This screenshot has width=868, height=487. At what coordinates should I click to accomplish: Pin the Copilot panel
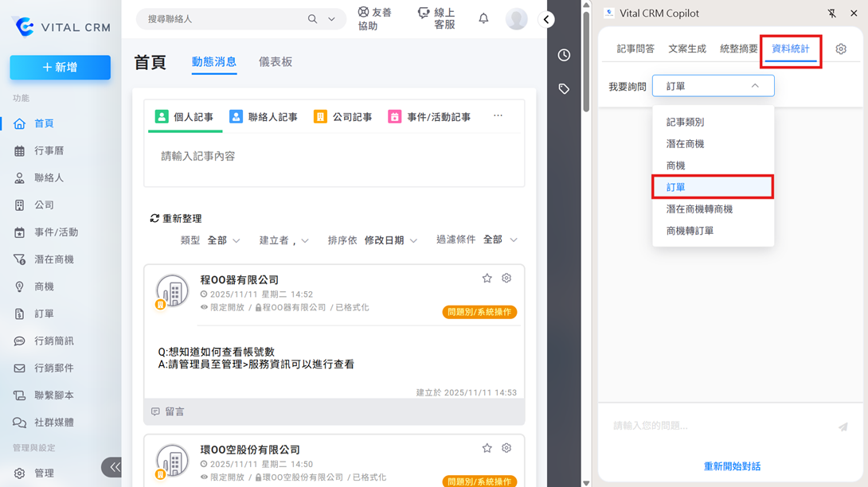(832, 13)
